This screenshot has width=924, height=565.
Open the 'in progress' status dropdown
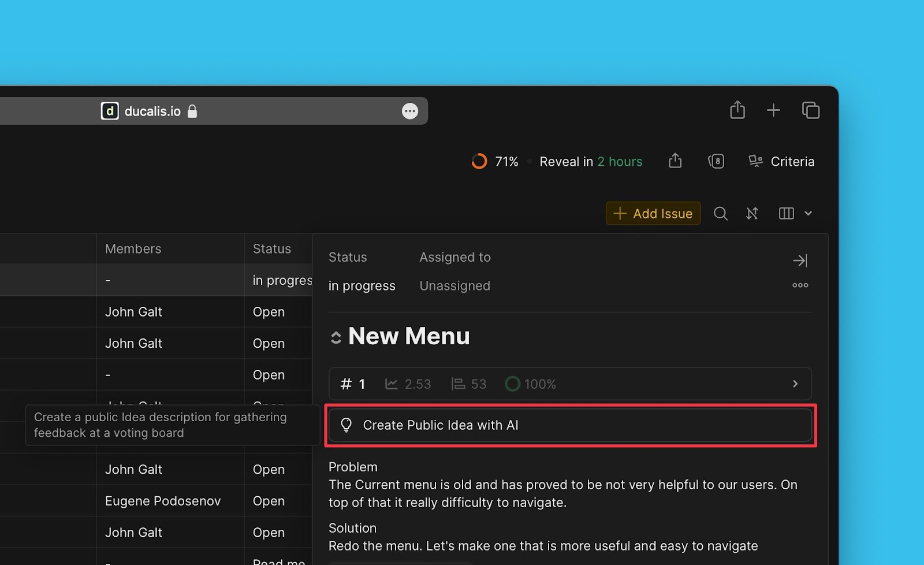point(362,285)
